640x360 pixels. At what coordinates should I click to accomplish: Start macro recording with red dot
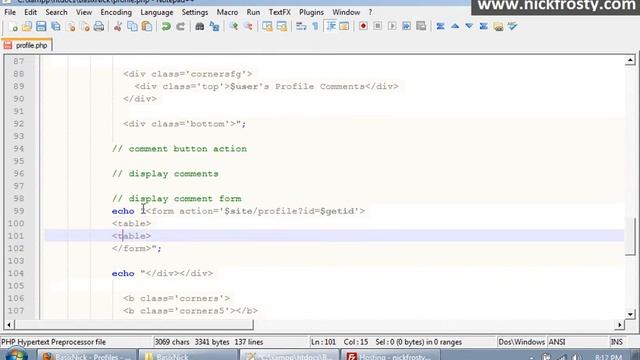363,27
